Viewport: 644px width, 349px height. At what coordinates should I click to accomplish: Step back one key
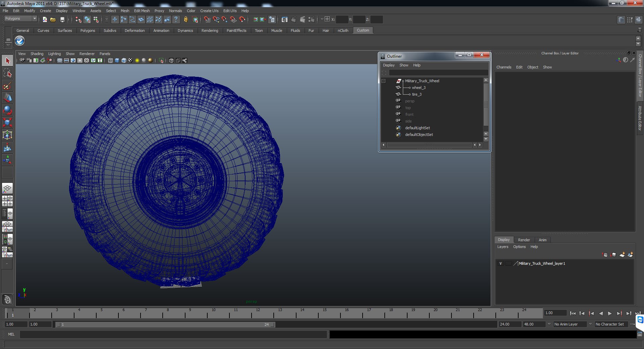[x=591, y=313]
